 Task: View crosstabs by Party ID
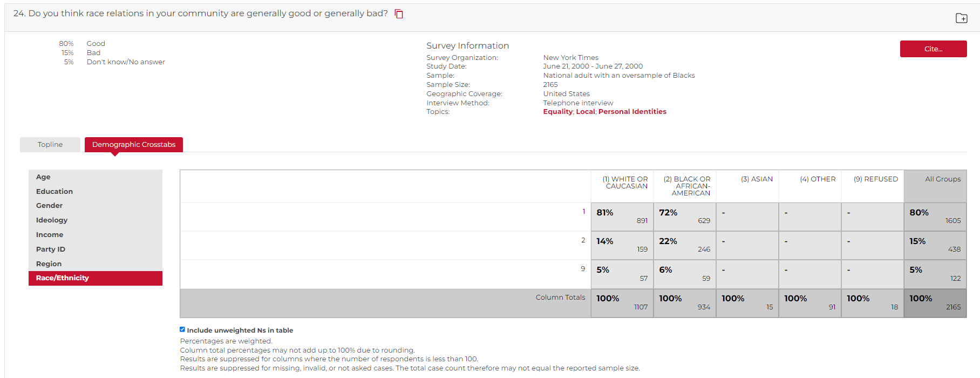tap(51, 249)
